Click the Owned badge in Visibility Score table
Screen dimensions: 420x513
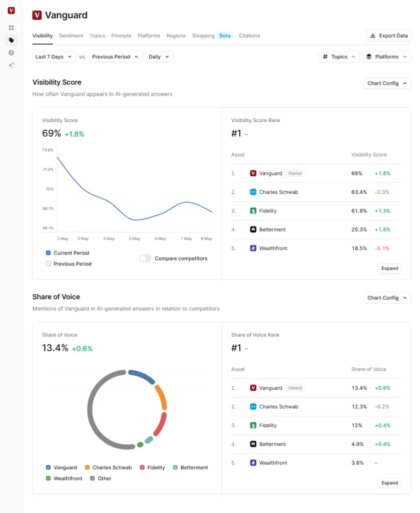pos(295,173)
